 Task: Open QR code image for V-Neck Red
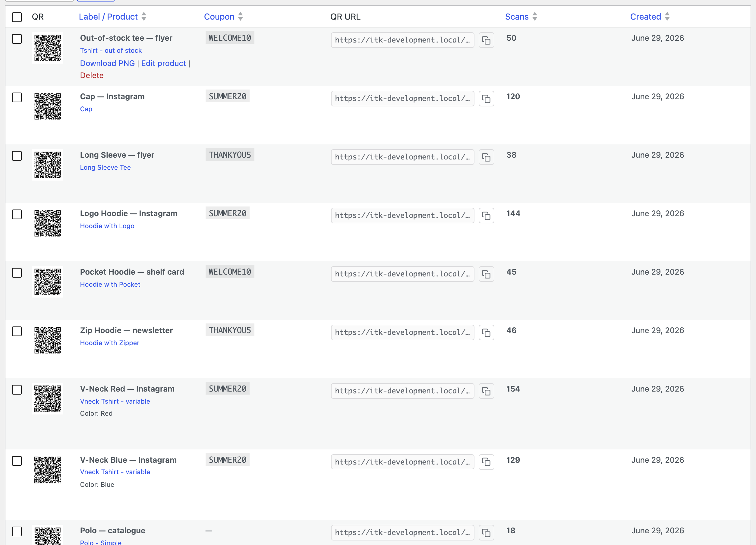coord(48,399)
